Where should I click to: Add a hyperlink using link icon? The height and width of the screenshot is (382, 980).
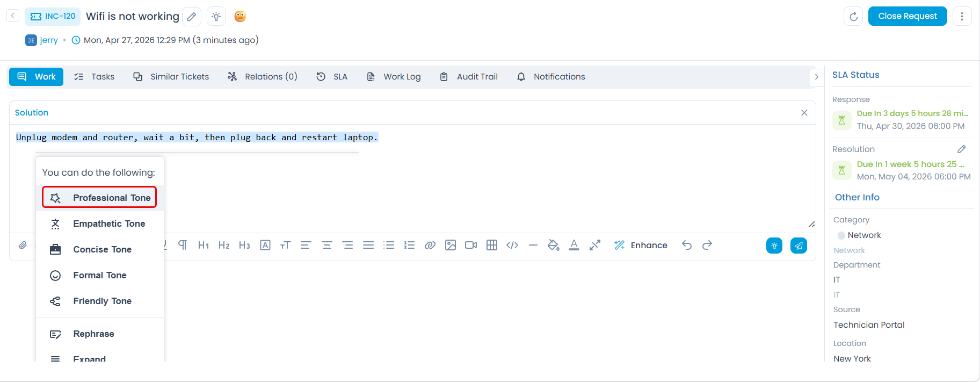point(430,246)
